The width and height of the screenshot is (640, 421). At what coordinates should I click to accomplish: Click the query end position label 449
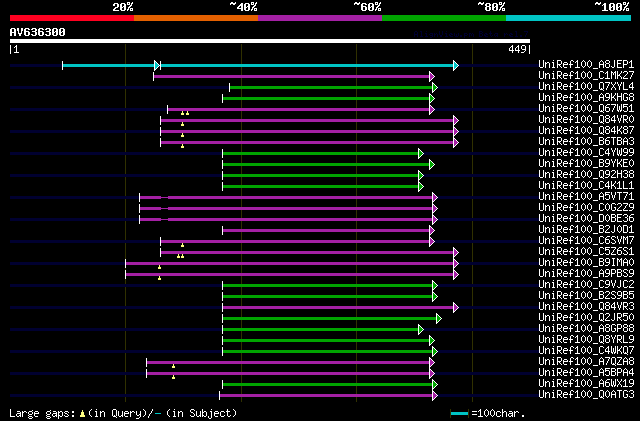517,49
